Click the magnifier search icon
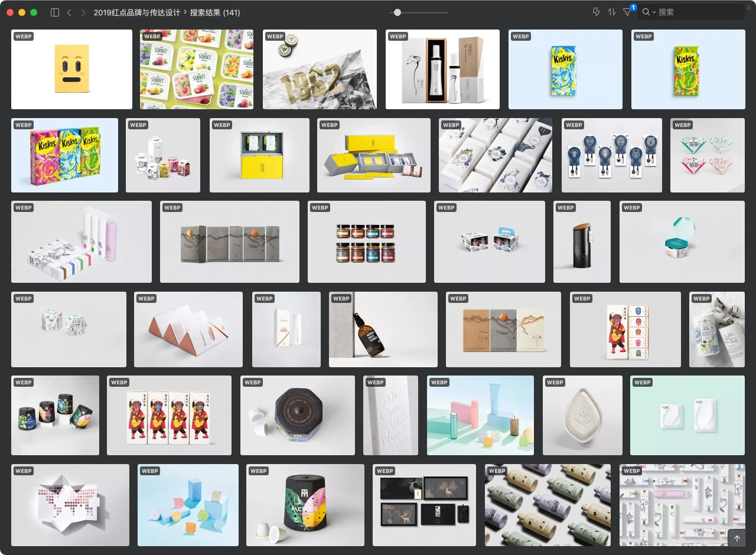 646,12
